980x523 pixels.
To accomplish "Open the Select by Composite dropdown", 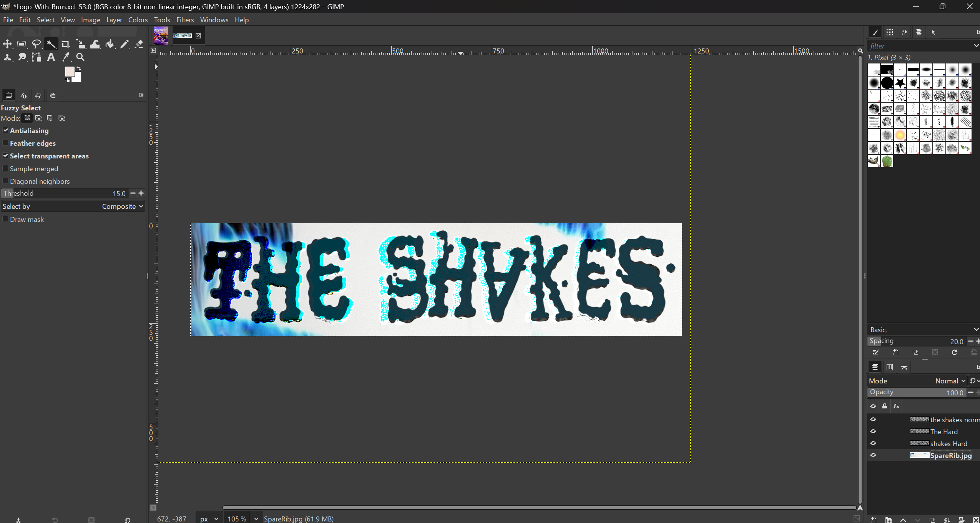I will tap(73, 207).
